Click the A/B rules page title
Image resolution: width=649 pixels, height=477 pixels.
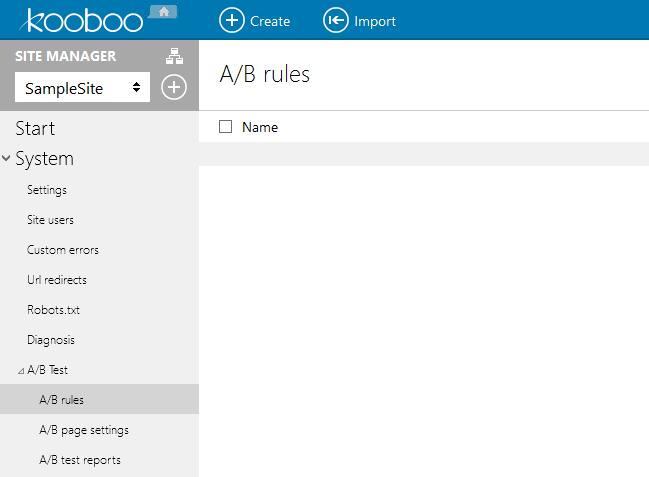[x=265, y=75]
